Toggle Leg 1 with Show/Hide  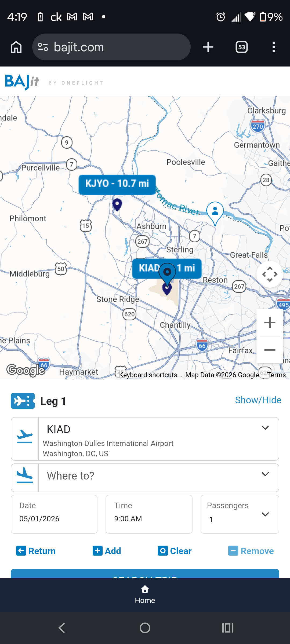[258, 400]
